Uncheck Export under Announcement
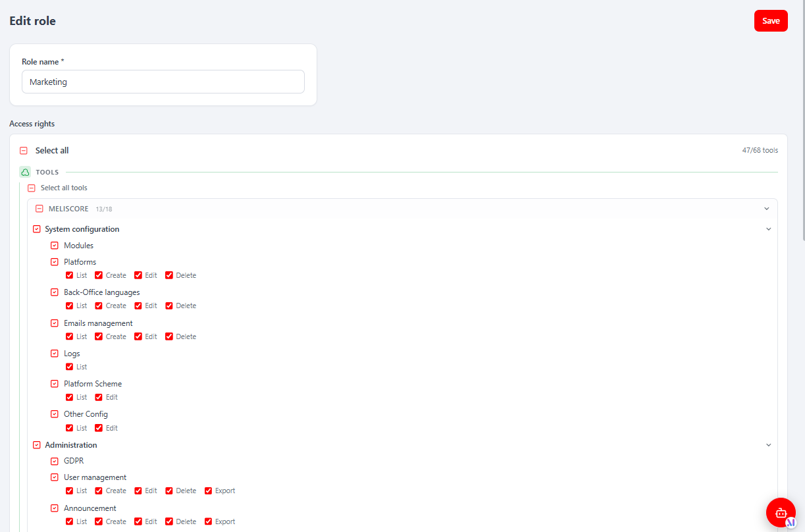The image size is (805, 532). pyautogui.click(x=209, y=521)
